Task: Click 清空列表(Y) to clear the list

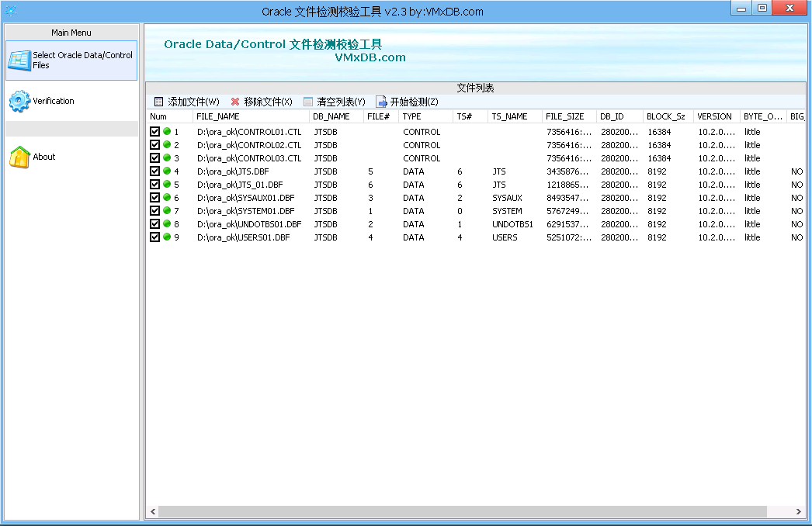Action: tap(335, 102)
